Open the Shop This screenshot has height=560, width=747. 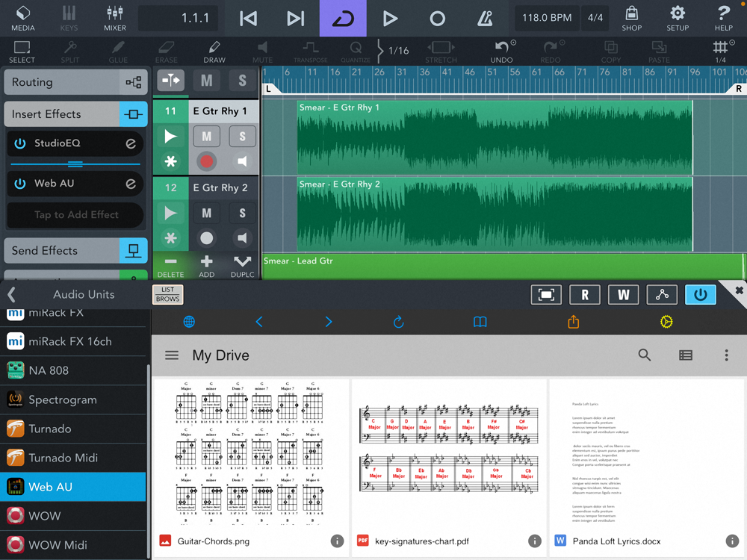pos(632,19)
